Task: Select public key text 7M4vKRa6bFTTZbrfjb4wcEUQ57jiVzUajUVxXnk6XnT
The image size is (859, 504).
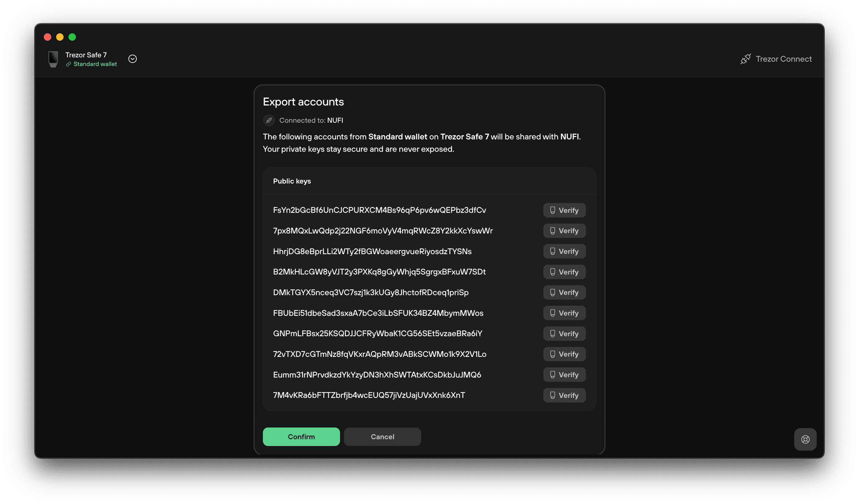Action: click(x=369, y=395)
